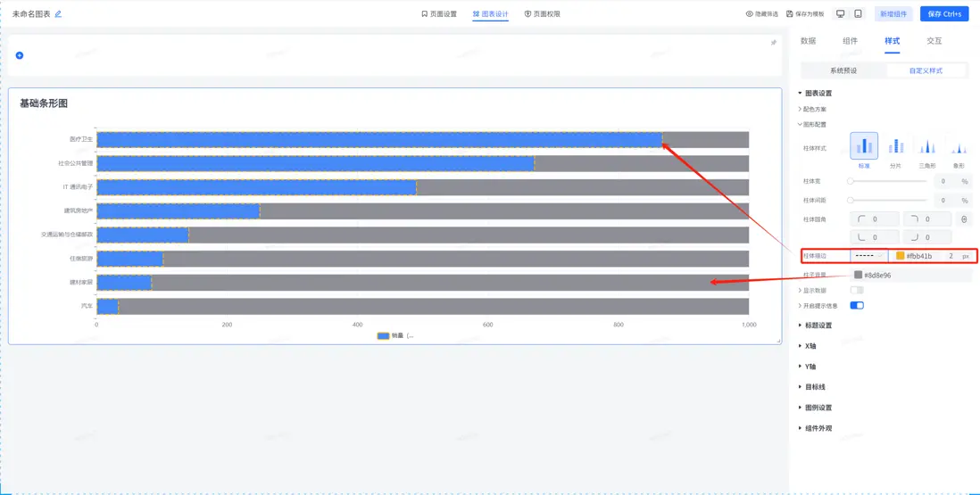
Task: Open the stroke color swatch #fbb41b
Action: 900,256
